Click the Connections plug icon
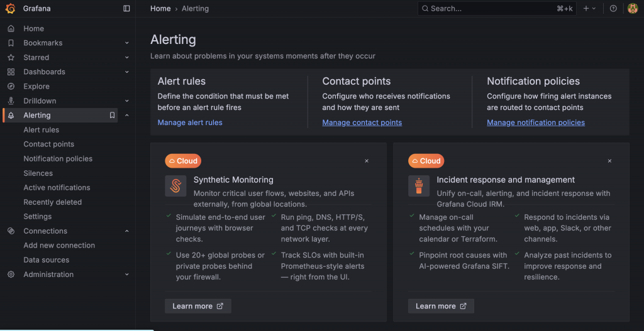 pos(11,231)
